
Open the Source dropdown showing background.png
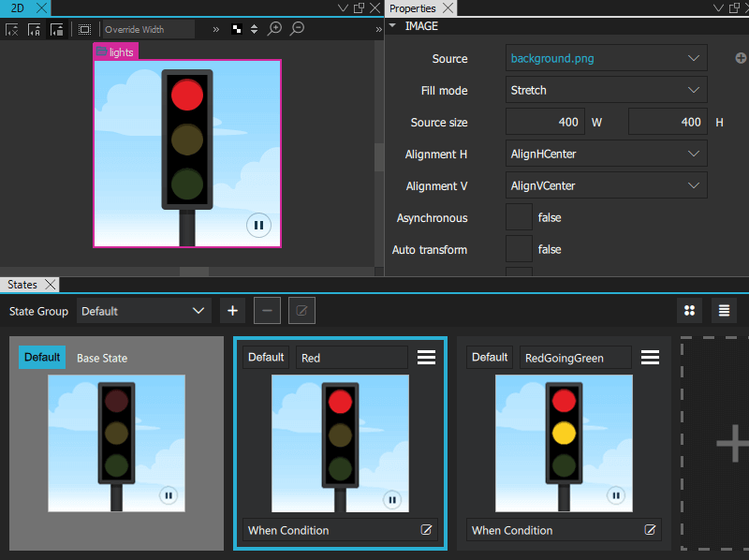(606, 58)
